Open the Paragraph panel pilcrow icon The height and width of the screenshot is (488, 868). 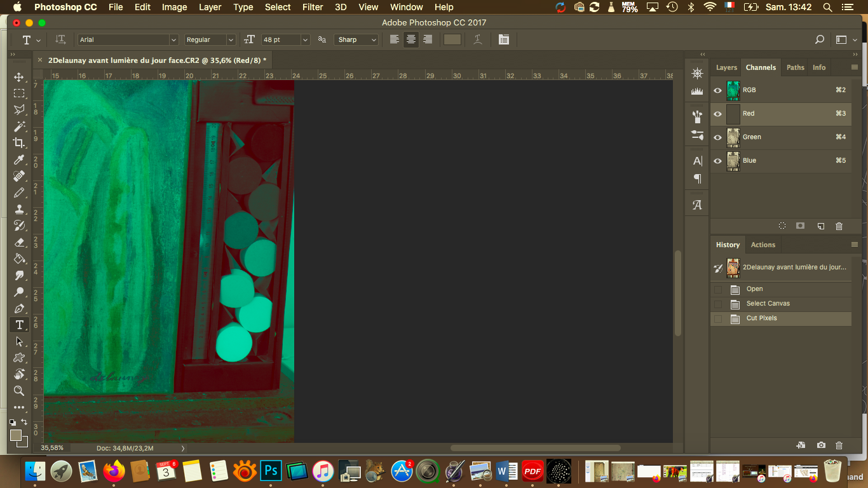pos(697,179)
